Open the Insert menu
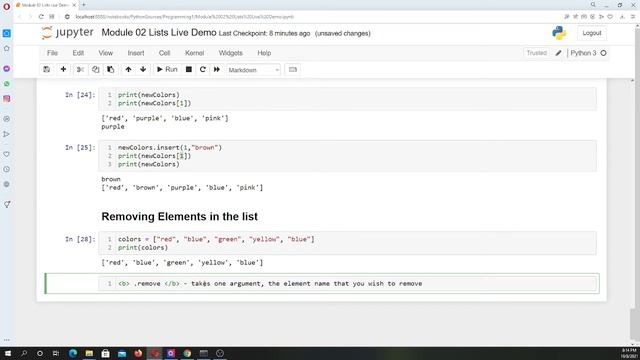Image resolution: width=640 pixels, height=360 pixels. [x=136, y=53]
